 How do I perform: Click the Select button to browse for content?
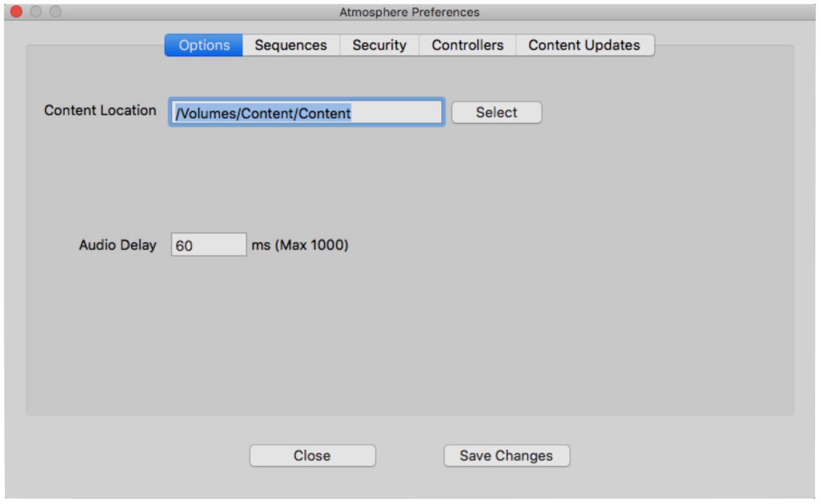click(496, 112)
